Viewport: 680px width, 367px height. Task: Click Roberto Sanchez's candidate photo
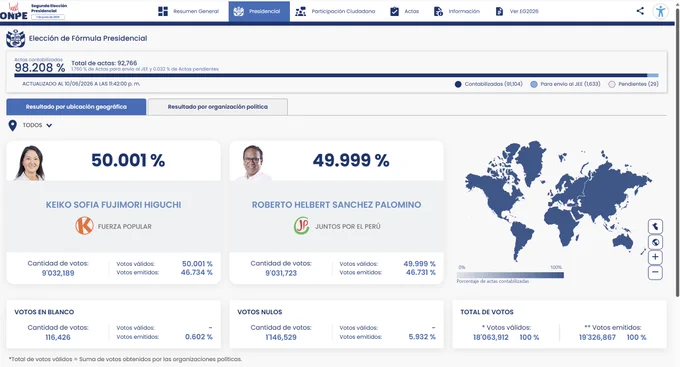[253, 162]
